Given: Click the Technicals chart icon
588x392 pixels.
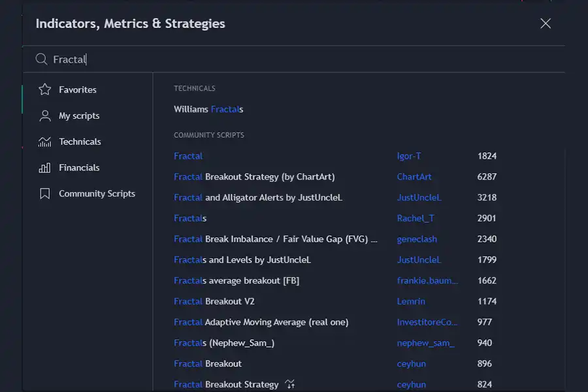Looking at the screenshot, I should pyautogui.click(x=44, y=141).
